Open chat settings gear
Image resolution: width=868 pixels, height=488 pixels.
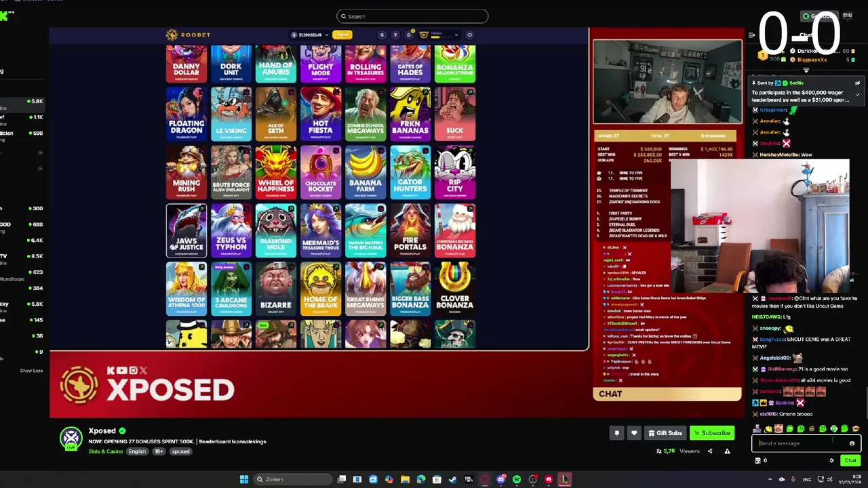point(831,461)
